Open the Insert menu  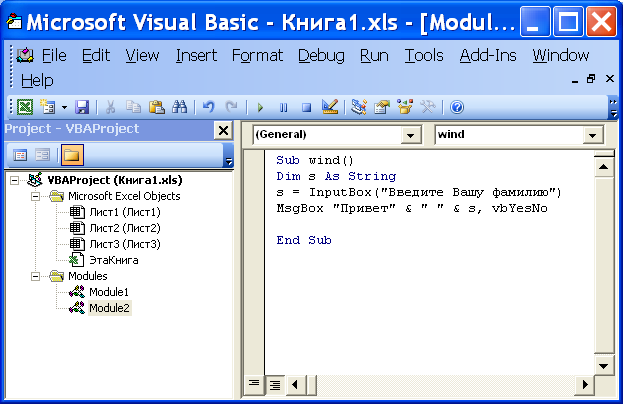click(x=196, y=56)
